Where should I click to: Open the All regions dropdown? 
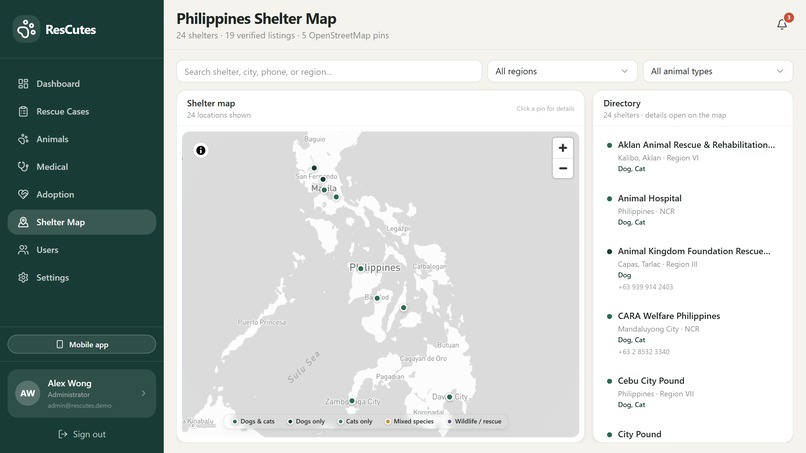562,71
